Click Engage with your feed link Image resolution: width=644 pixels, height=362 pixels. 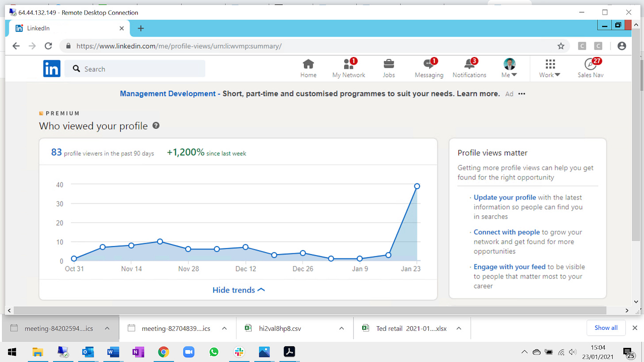pos(510,267)
